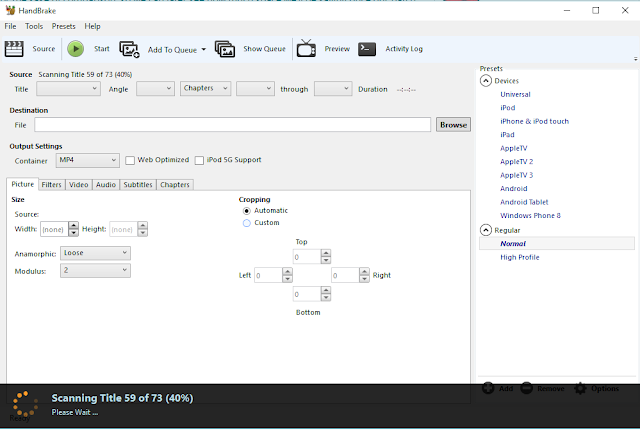This screenshot has height=429, width=640.
Task: Switch to the Video tab
Action: pyautogui.click(x=78, y=185)
